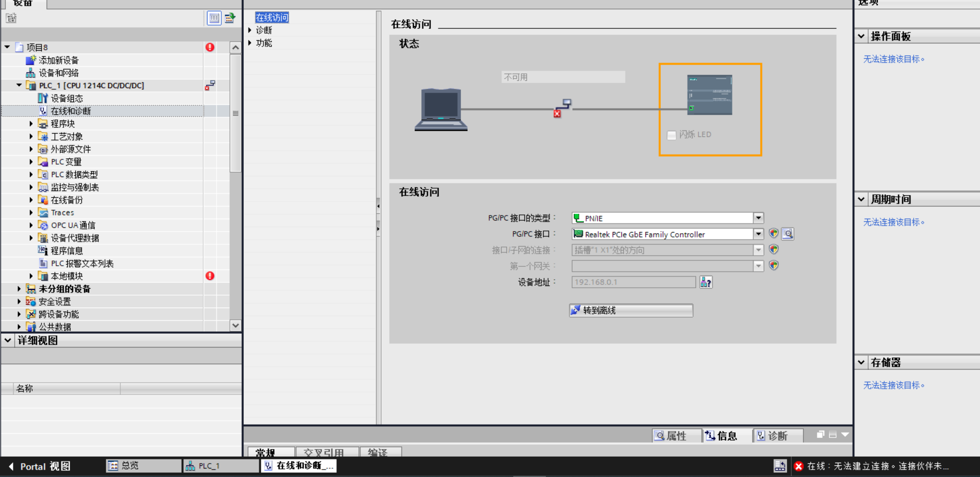Expand the 诊断 node in navigation

250,30
